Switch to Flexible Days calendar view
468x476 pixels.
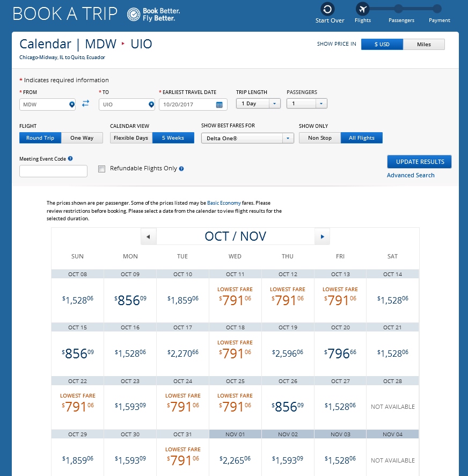tap(131, 138)
